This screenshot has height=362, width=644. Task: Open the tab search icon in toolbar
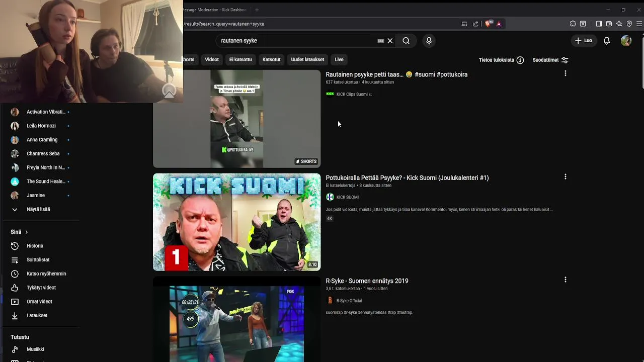(x=583, y=24)
